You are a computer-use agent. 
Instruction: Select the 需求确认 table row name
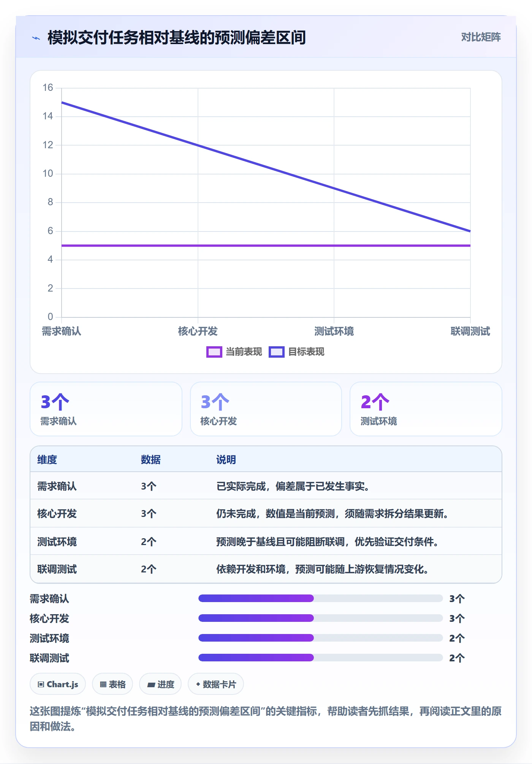57,486
